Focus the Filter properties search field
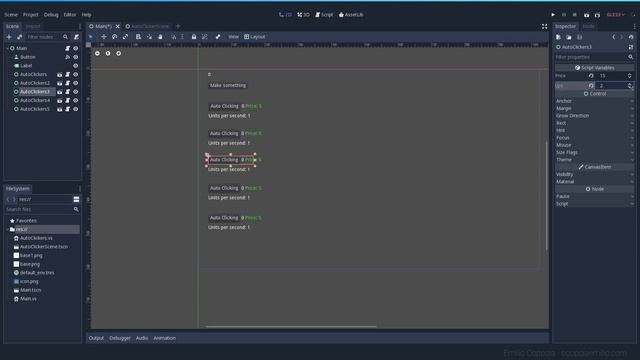Image resolution: width=640 pixels, height=360 pixels. (x=594, y=57)
